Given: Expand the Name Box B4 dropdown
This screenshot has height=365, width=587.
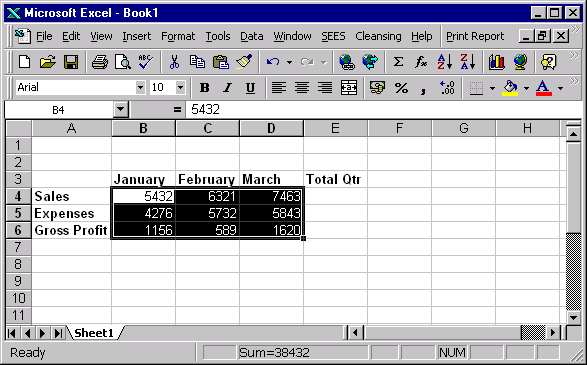Looking at the screenshot, I should pyautogui.click(x=121, y=110).
